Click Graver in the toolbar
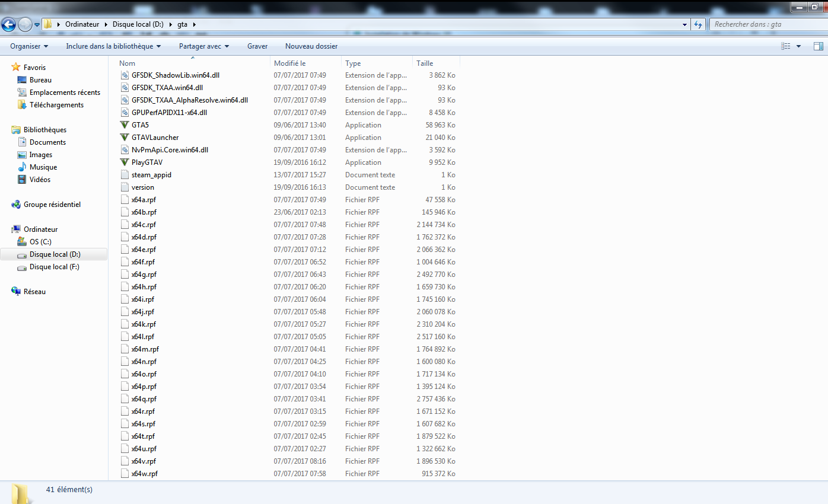The width and height of the screenshot is (828, 504). 257,46
